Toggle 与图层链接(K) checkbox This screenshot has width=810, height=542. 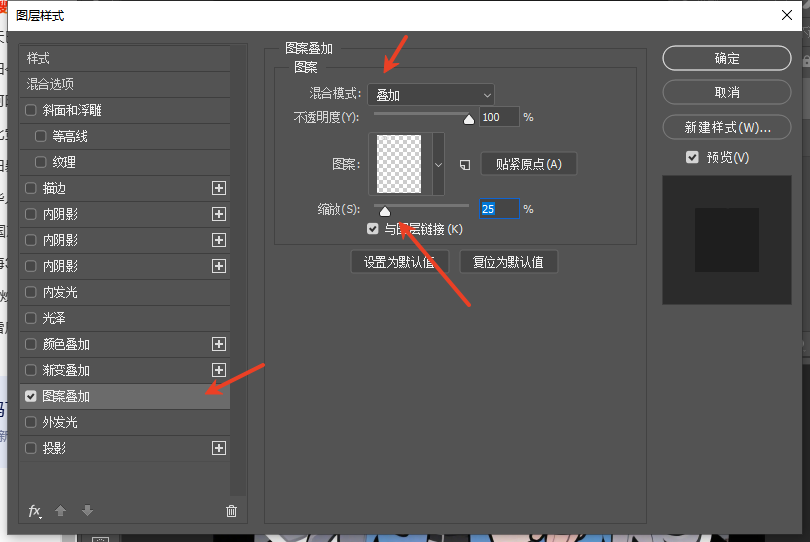click(x=372, y=228)
